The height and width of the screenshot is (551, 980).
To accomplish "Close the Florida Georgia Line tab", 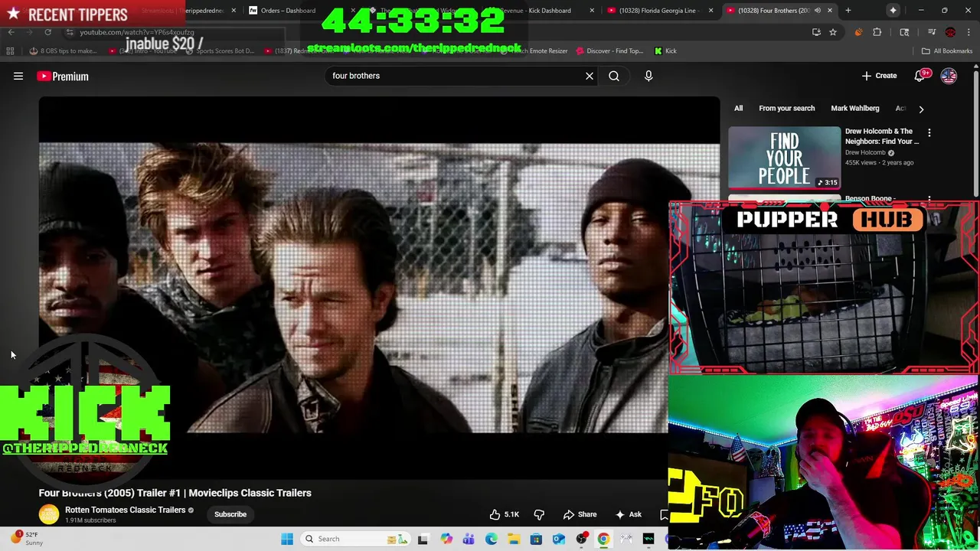I will pyautogui.click(x=710, y=11).
